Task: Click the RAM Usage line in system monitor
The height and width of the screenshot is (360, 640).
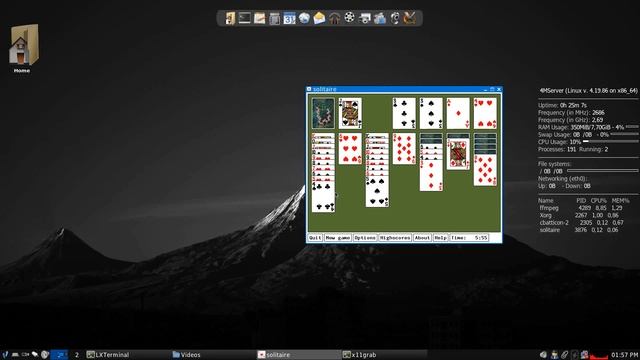Action: [588, 127]
